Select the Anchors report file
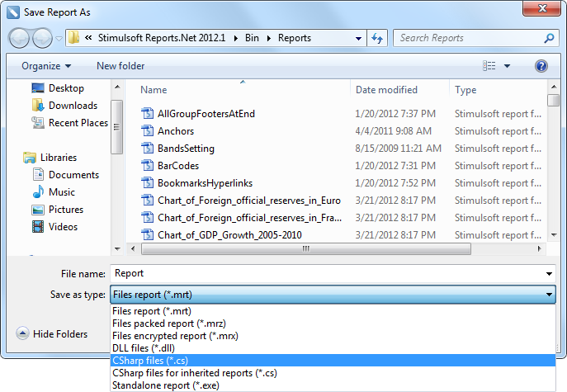567x392 pixels. point(176,131)
